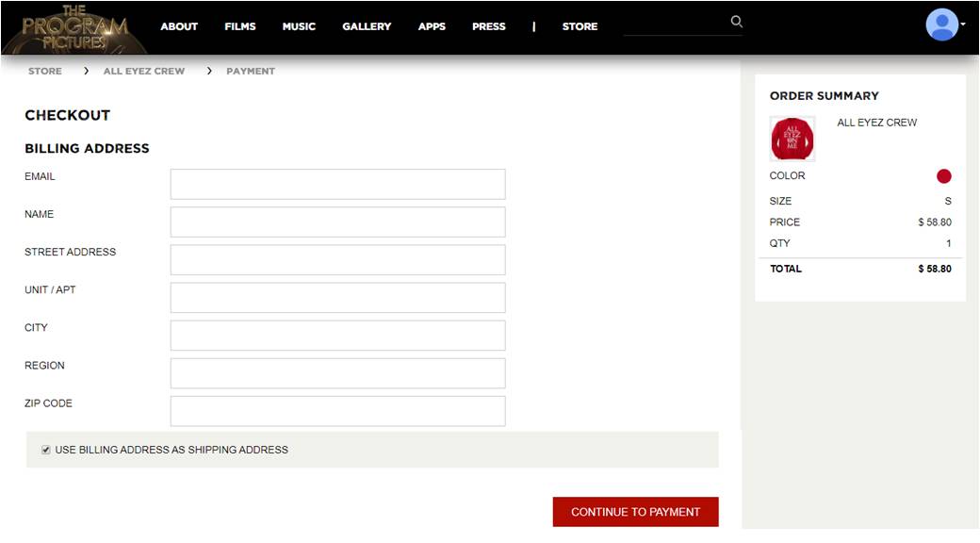
Task: Expand the account dropdown arrow beside avatar
Action: pyautogui.click(x=963, y=25)
